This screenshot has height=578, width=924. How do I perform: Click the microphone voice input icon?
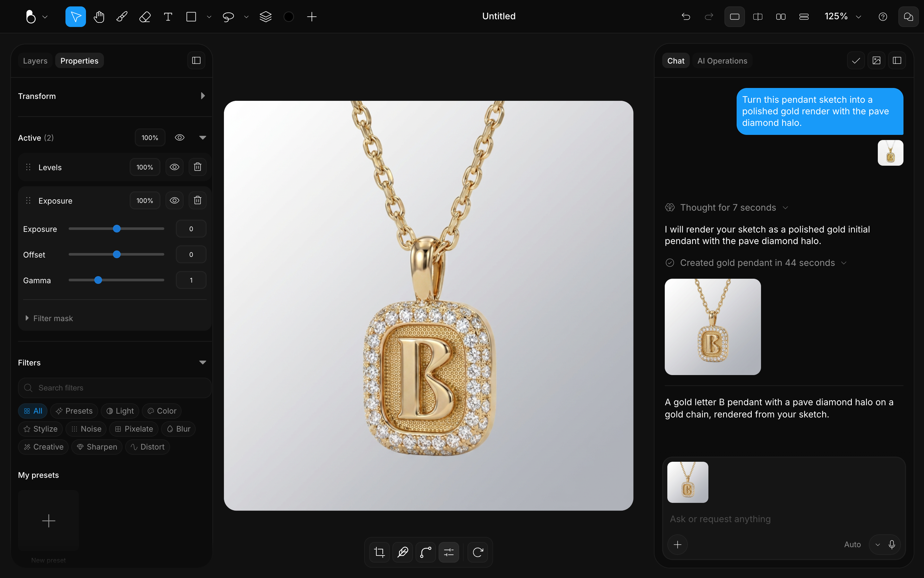(x=892, y=544)
